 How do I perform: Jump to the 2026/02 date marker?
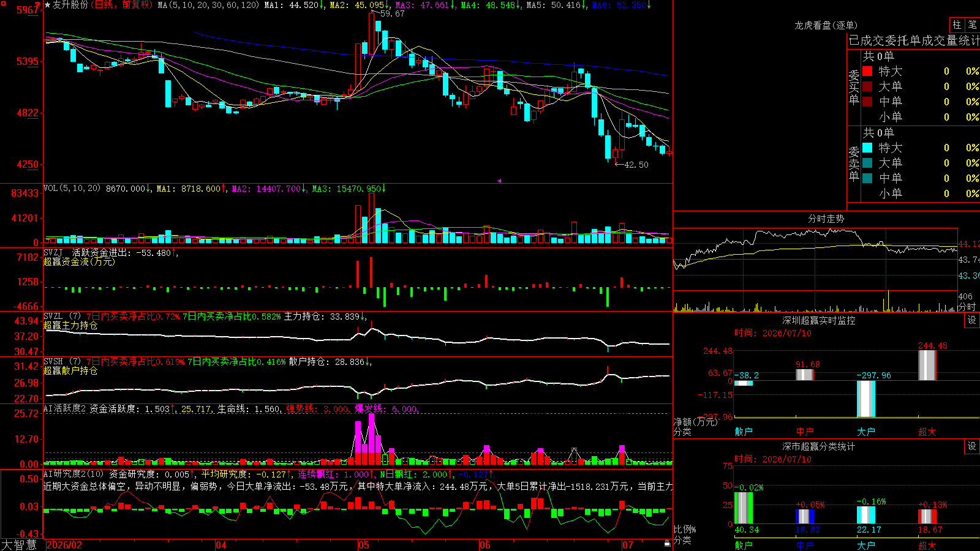click(x=64, y=545)
